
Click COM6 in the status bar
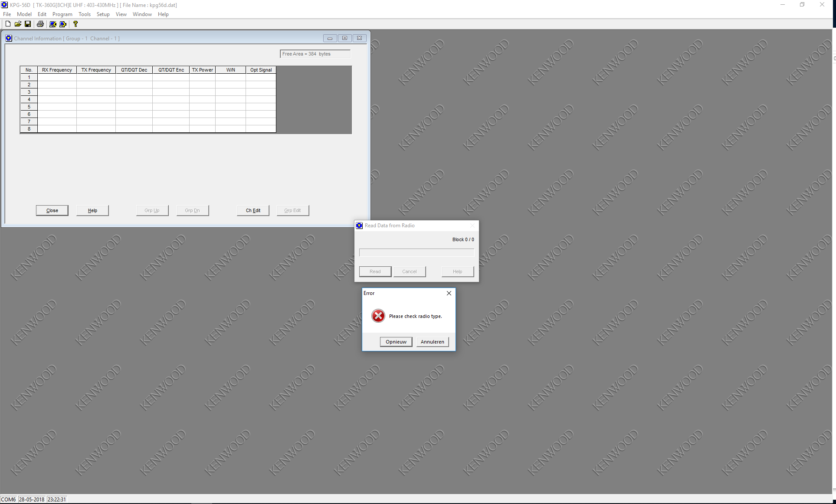pos(9,499)
